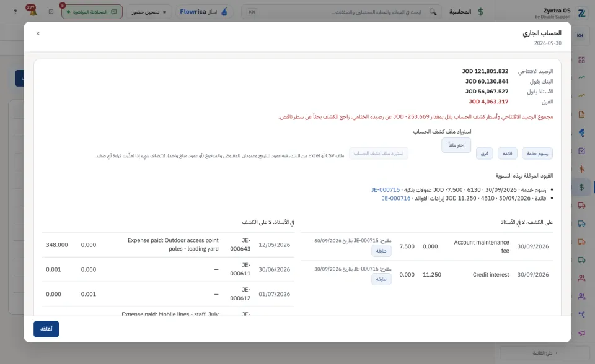Screen dimensions: 595x364
Task: Click the 348.000 amount in ledger table
Action: point(57,245)
